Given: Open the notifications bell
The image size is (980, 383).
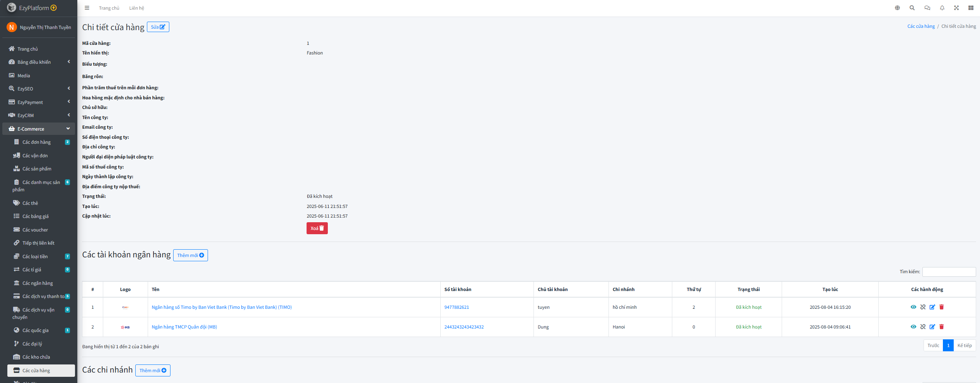Looking at the screenshot, I should pos(942,8).
